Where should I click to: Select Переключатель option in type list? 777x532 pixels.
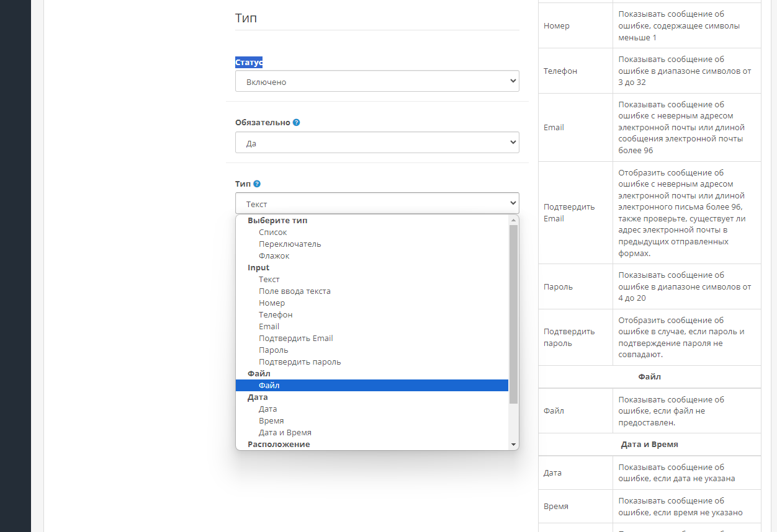click(x=290, y=244)
